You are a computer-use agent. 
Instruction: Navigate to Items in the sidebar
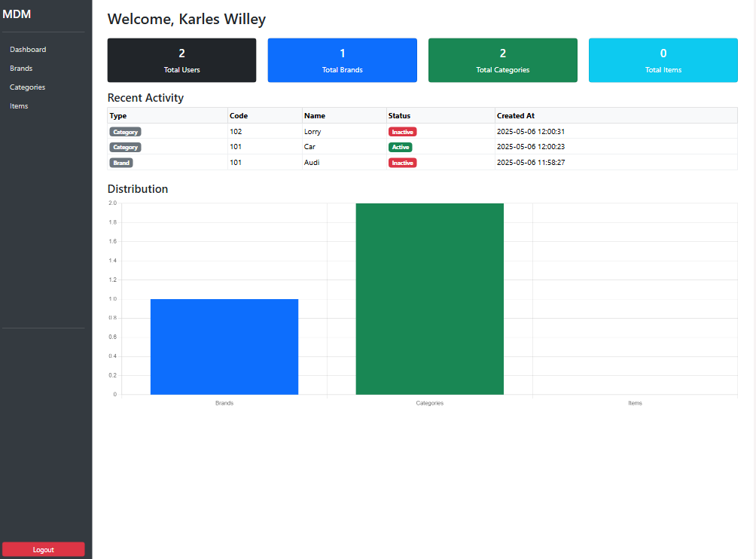pyautogui.click(x=19, y=105)
